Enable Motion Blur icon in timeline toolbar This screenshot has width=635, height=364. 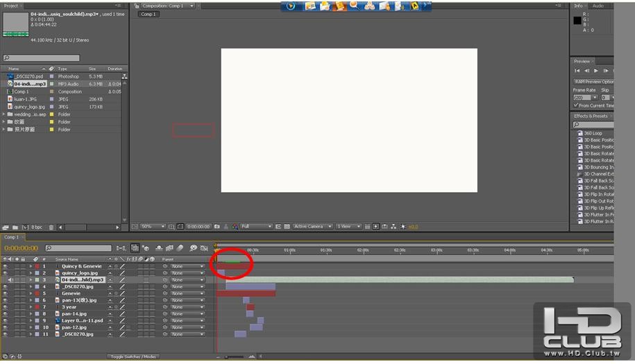pos(180,248)
